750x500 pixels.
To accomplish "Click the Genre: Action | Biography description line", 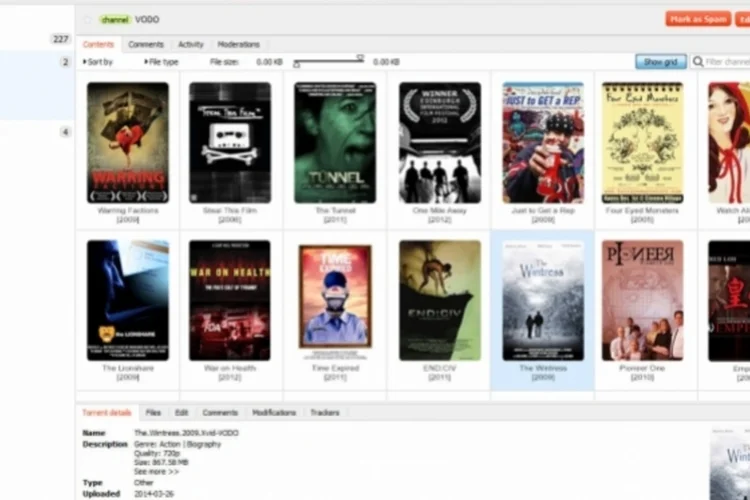I will click(177, 444).
